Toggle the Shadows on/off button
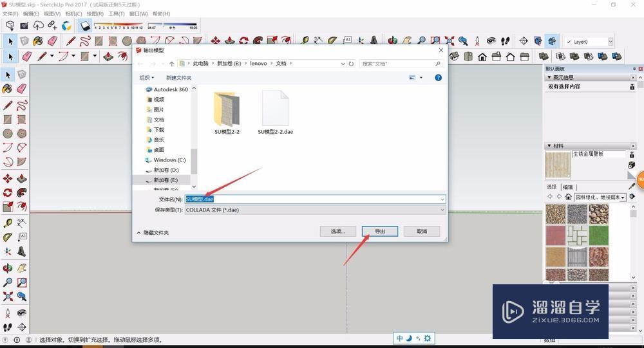The height and width of the screenshot is (348, 644). (x=85, y=26)
